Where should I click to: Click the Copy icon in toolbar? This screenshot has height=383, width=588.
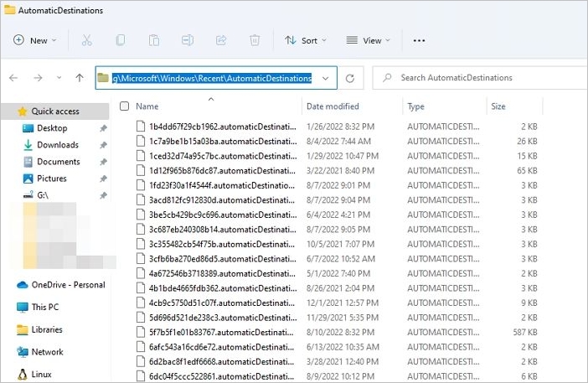[x=121, y=40]
